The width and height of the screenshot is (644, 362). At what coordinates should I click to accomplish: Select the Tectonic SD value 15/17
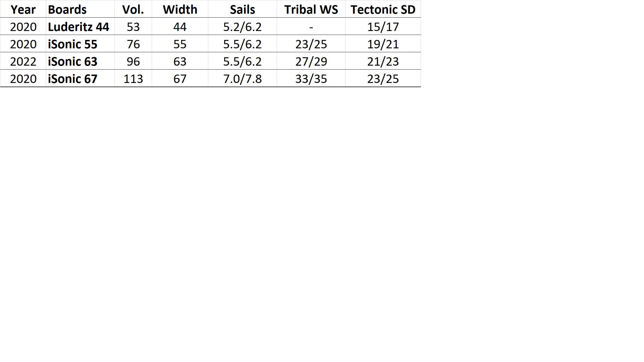[383, 27]
